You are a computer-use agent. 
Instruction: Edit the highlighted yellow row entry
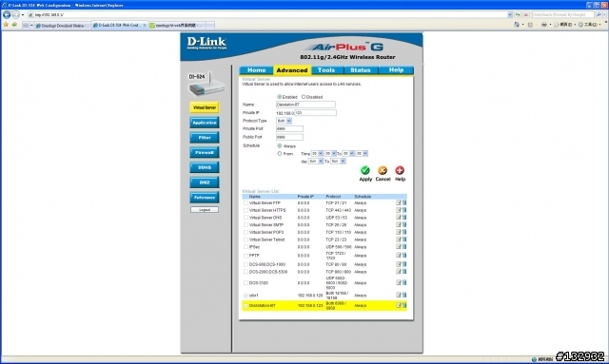click(x=398, y=305)
